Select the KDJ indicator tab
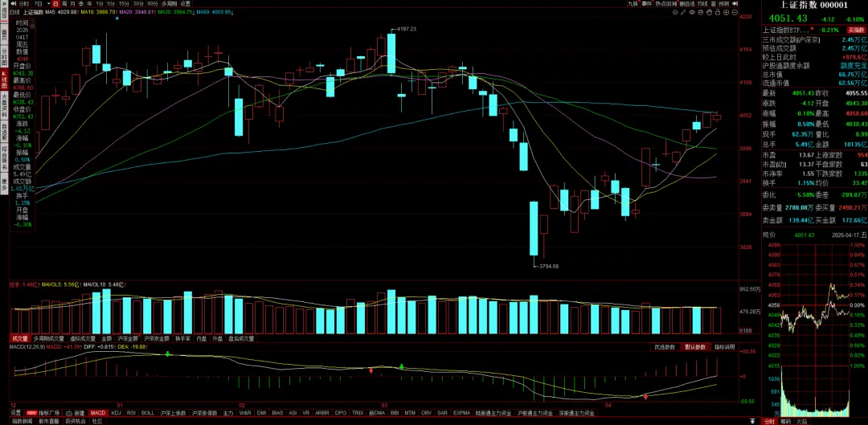 click(x=117, y=413)
